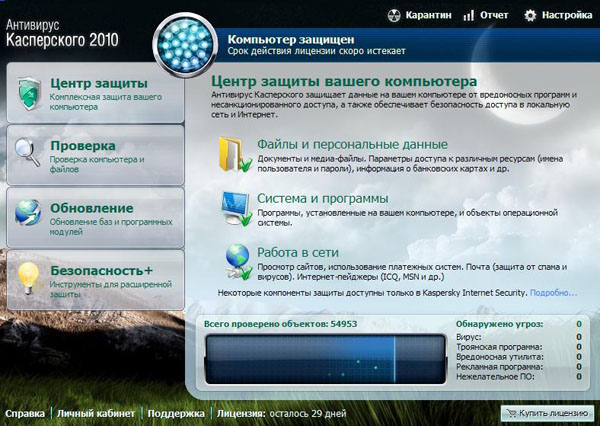
Task: Click Лицензия: осталось 29 дней
Action: point(282,414)
